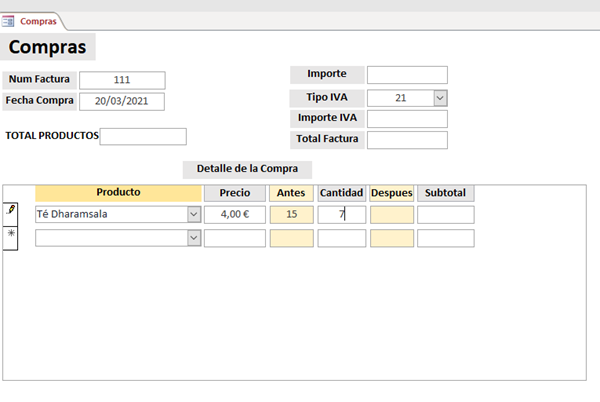Open the empty product dropdown in new row
Image resolution: width=600 pixels, height=402 pixels.
tap(193, 238)
